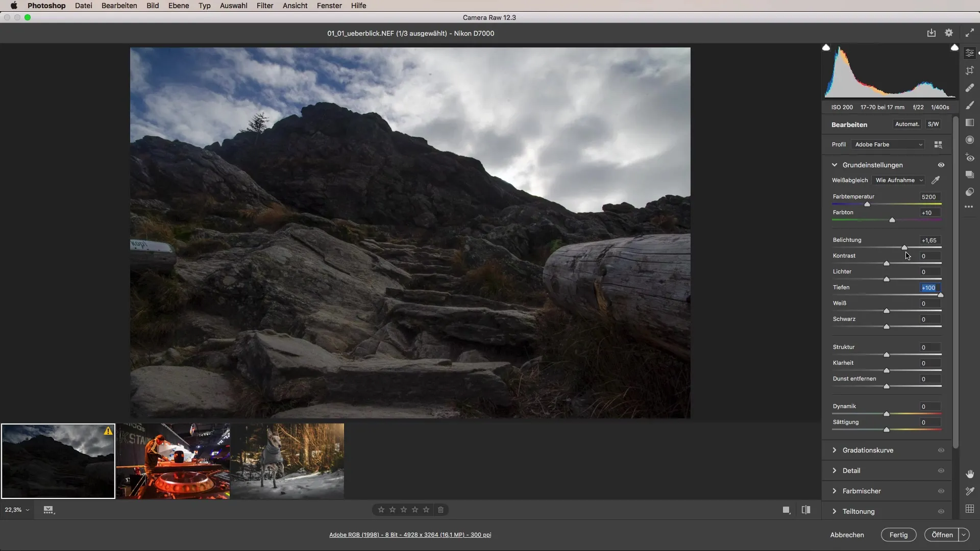The width and height of the screenshot is (980, 551).
Task: Select the Red eye removal tool
Action: click(x=970, y=157)
